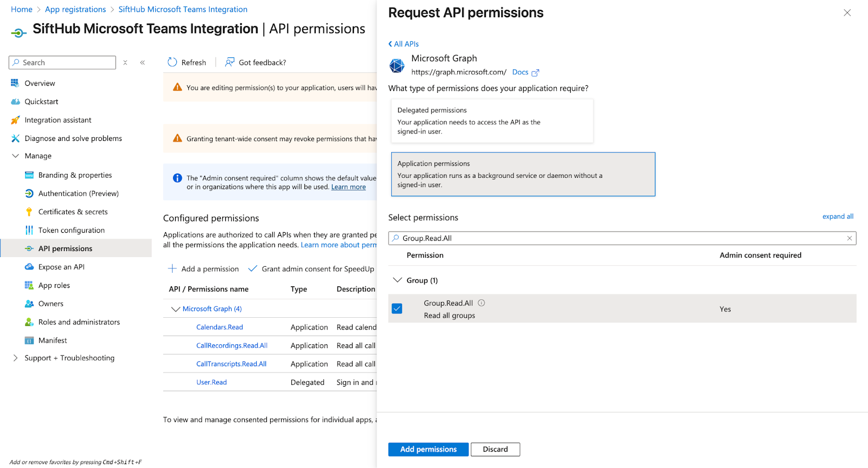Click the Discard button
Viewport: 868px width, 468px height.
[x=495, y=450]
